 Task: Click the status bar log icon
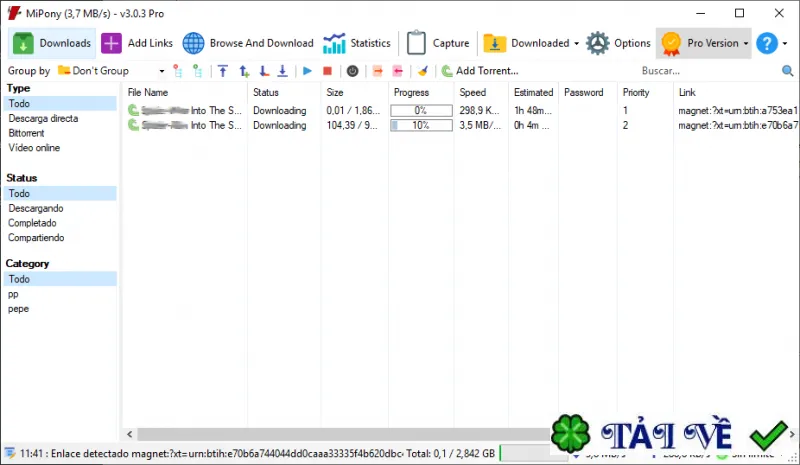pyautogui.click(x=10, y=453)
